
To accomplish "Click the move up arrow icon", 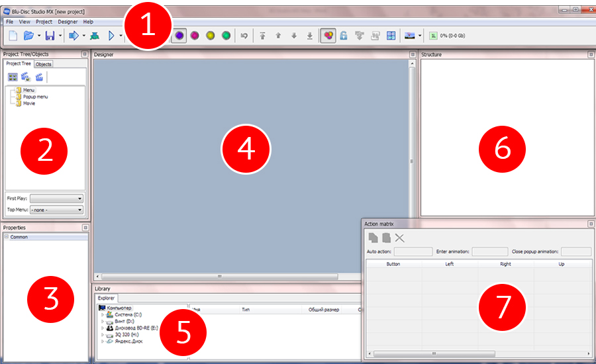I will 278,36.
